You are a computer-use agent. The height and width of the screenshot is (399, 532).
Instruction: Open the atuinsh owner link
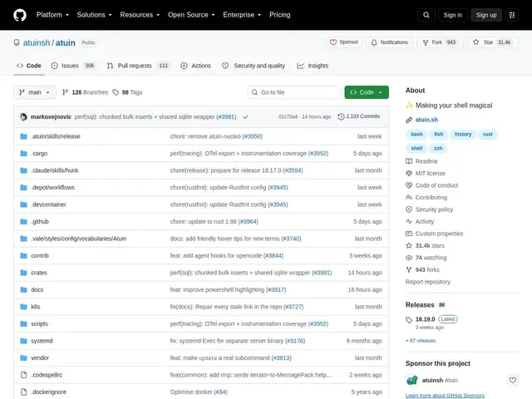pos(37,42)
